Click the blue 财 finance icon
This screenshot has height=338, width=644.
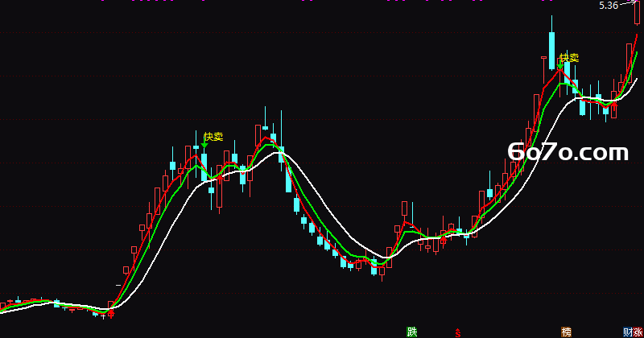628,332
